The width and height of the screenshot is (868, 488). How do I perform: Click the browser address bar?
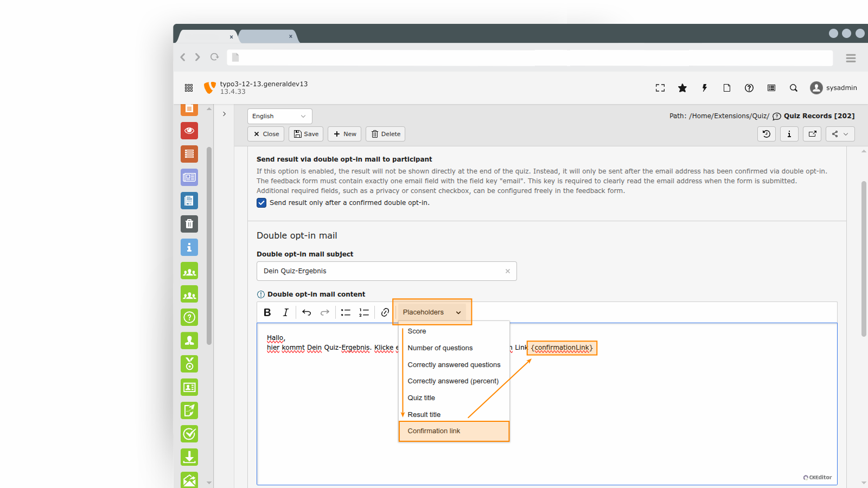click(529, 57)
